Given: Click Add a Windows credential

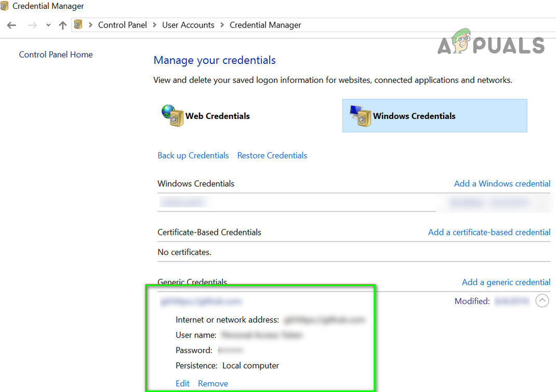Looking at the screenshot, I should (502, 183).
